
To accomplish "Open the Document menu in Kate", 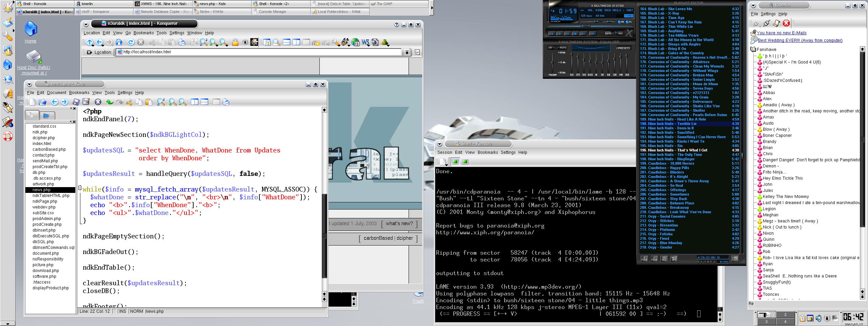I will (x=57, y=93).
